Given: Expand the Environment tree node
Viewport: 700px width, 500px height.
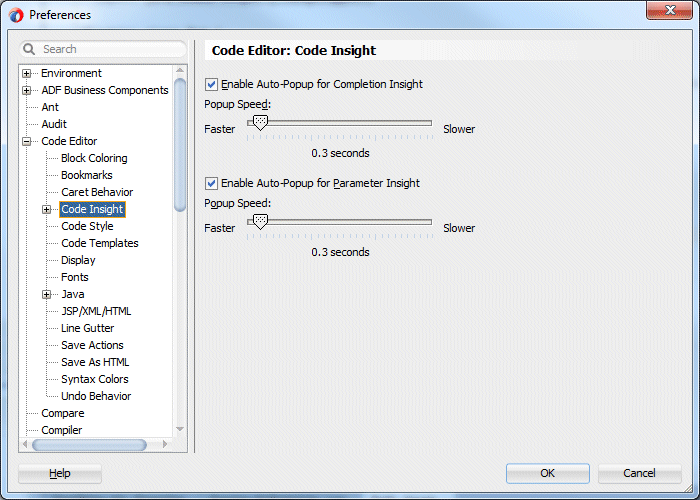Looking at the screenshot, I should click(x=26, y=73).
